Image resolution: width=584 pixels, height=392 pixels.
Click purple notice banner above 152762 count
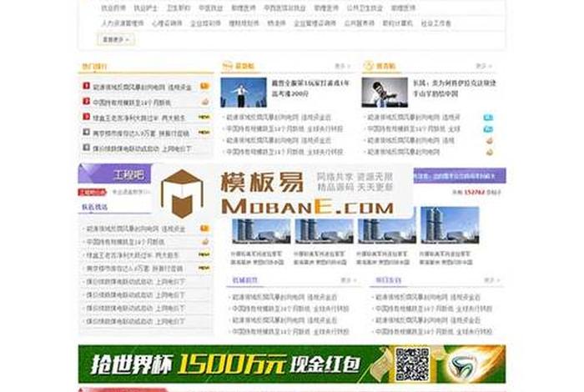click(x=460, y=176)
